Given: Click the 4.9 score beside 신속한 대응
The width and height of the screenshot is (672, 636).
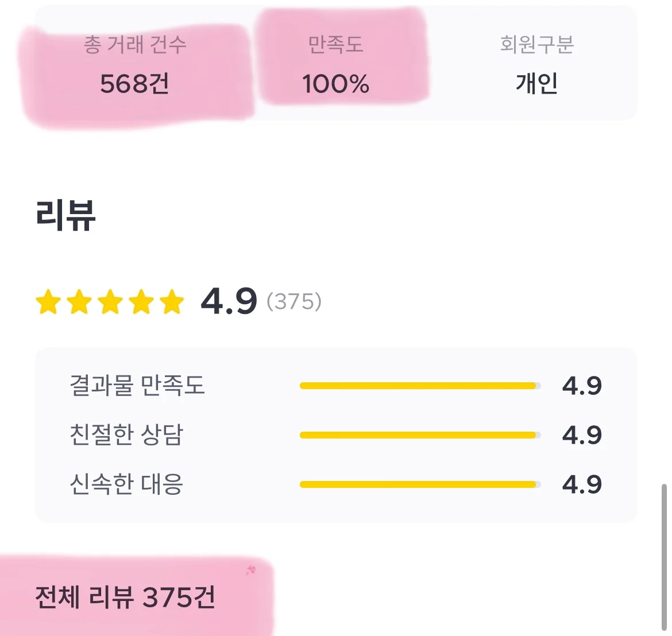Looking at the screenshot, I should point(583,484).
